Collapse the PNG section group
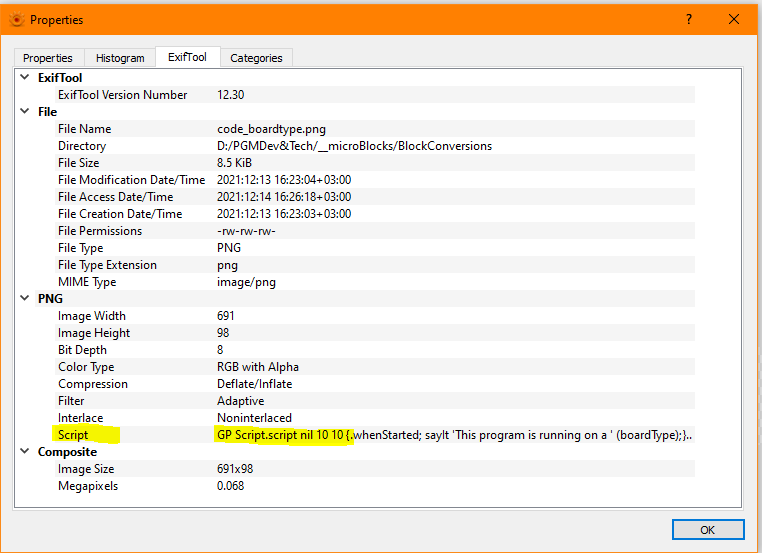 coord(25,299)
